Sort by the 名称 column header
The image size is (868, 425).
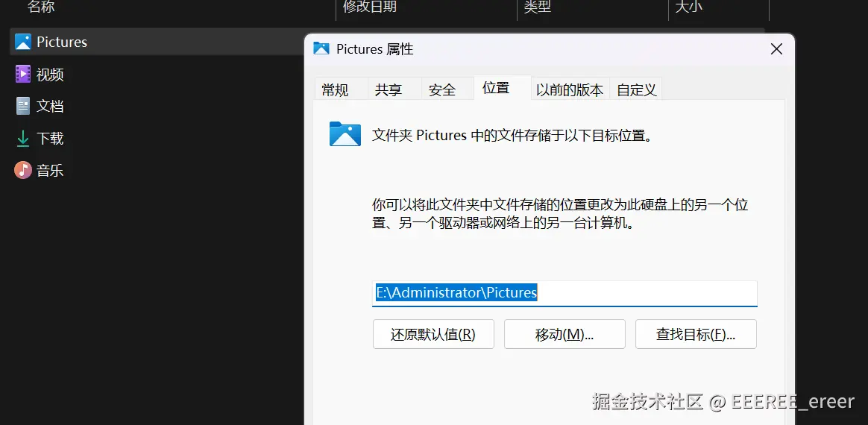tap(41, 7)
